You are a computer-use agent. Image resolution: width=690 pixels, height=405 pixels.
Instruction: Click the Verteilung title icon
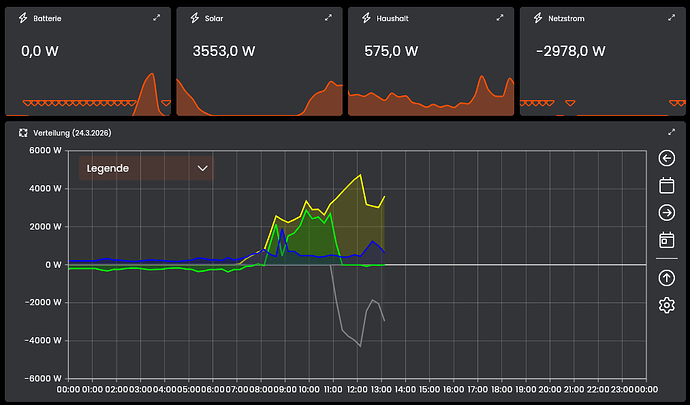click(22, 132)
